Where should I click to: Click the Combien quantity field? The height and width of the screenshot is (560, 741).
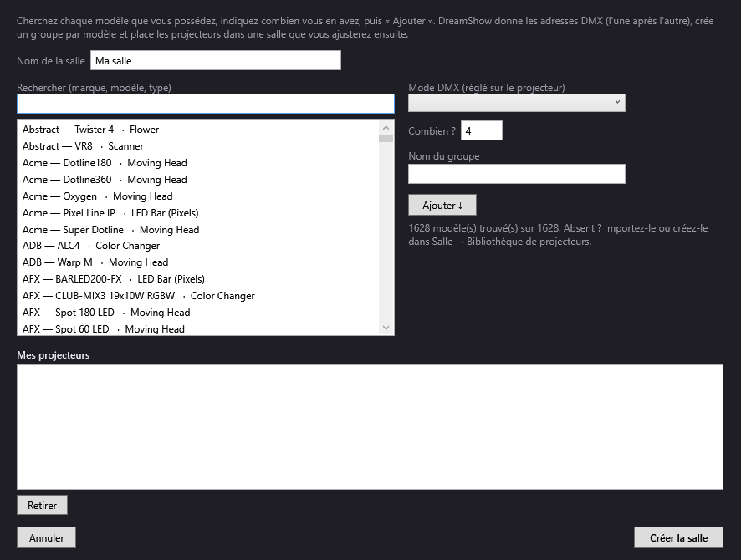[482, 130]
